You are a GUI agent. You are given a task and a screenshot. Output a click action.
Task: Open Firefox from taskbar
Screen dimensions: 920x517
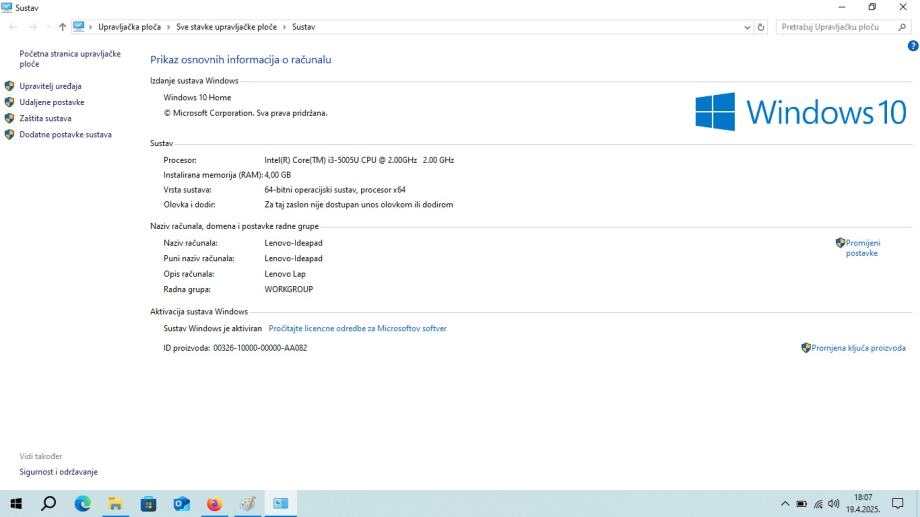coord(214,504)
